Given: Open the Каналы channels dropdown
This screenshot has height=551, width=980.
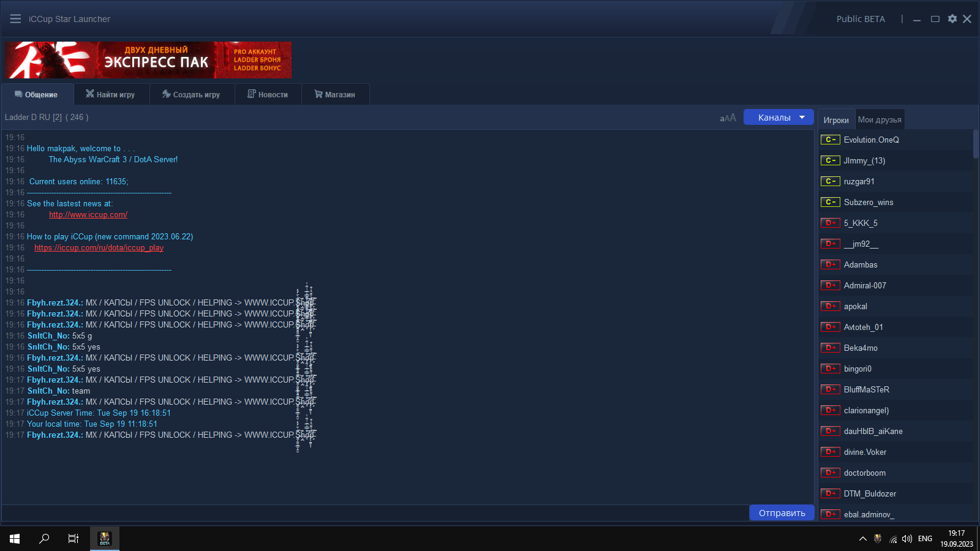Looking at the screenshot, I should [x=778, y=118].
